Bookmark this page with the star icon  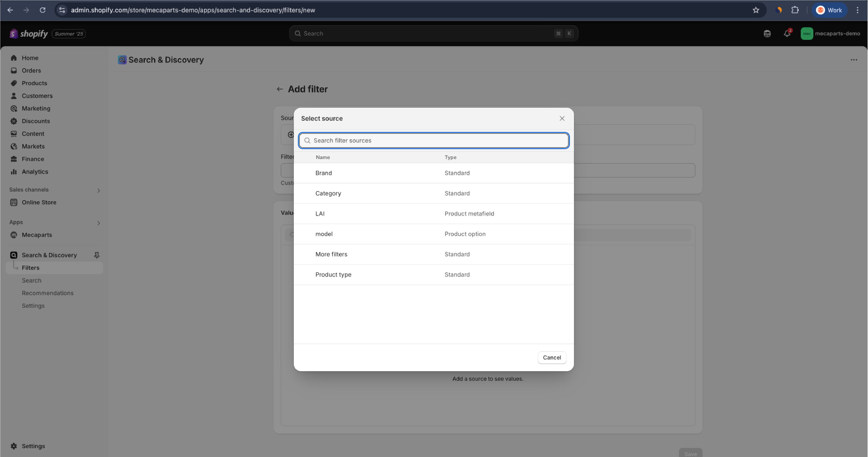pos(756,10)
